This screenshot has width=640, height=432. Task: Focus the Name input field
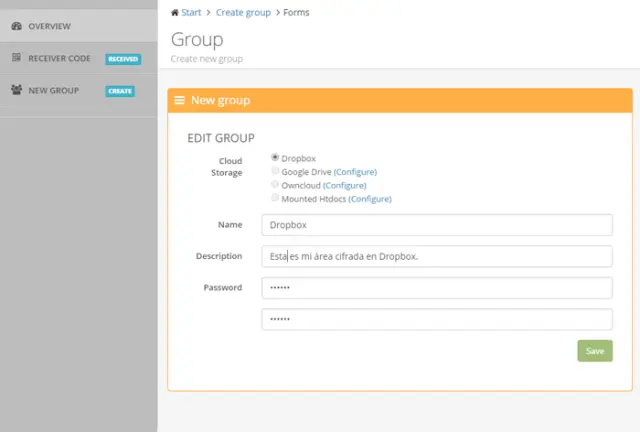coord(436,226)
